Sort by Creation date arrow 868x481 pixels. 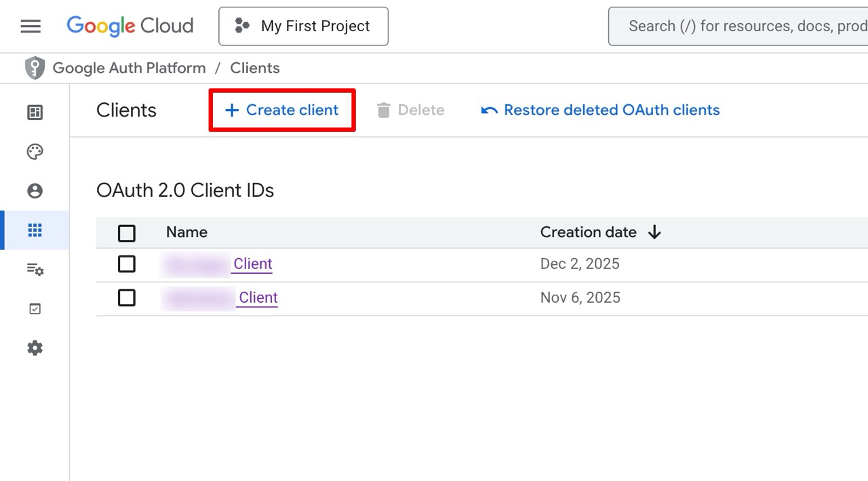(654, 232)
